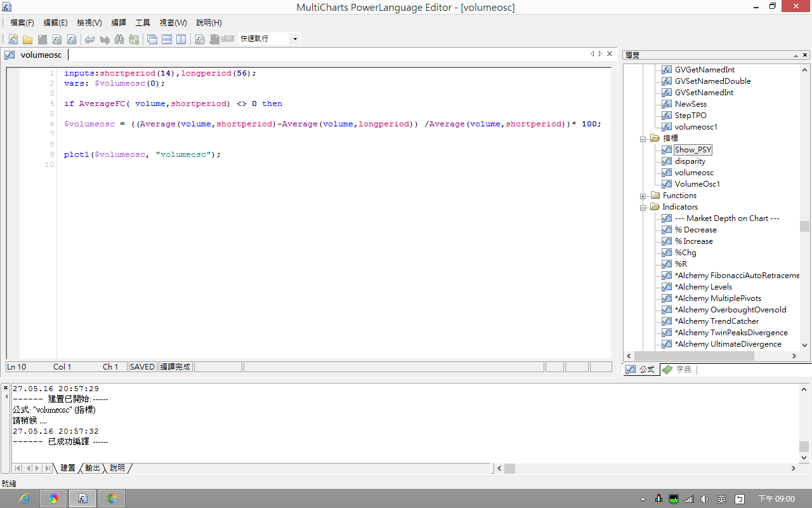Select GVSetNamedInt function in the tree
The image size is (812, 508).
[x=704, y=93]
